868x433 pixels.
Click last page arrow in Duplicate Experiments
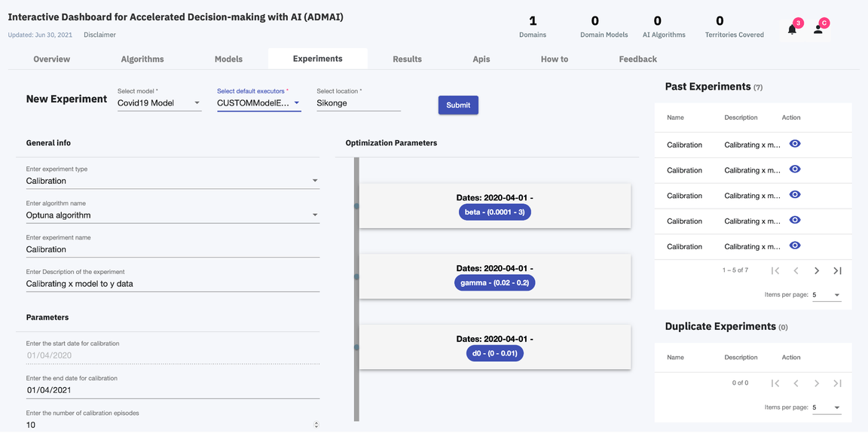tap(837, 383)
